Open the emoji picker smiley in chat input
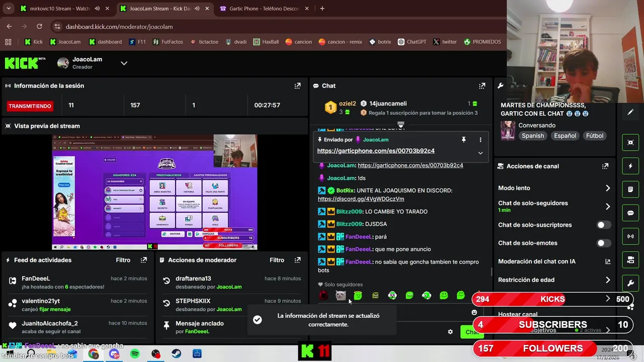This screenshot has width=644, height=362. (x=474, y=312)
